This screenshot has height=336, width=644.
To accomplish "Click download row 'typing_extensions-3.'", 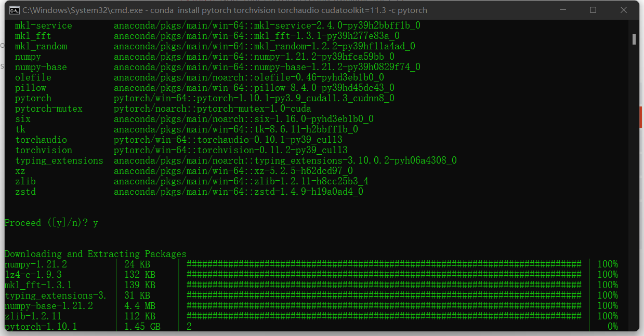I will coord(311,295).
